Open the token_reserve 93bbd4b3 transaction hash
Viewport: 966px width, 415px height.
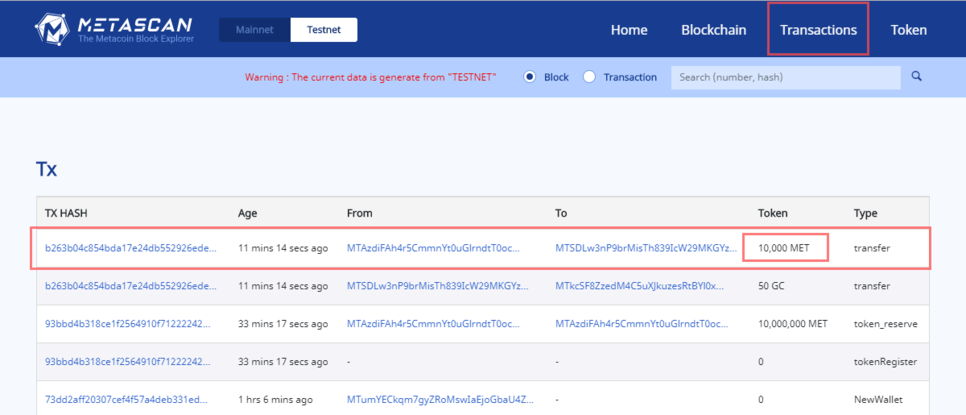point(128,324)
